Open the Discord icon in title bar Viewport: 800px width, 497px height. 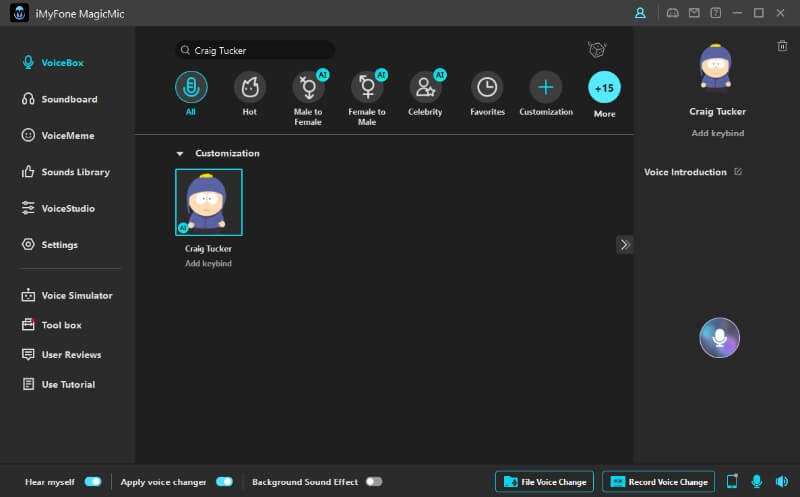coord(672,13)
